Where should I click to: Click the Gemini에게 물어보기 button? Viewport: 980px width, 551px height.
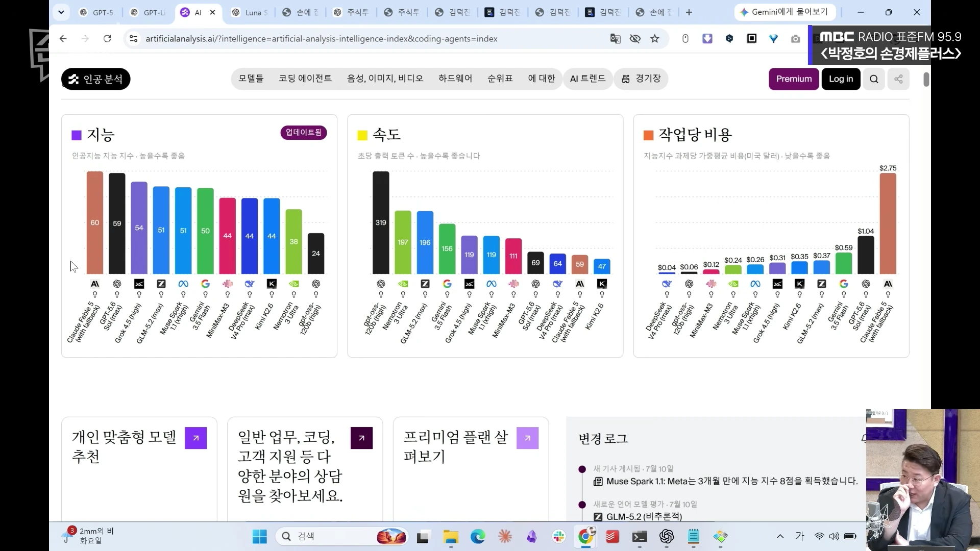point(785,12)
